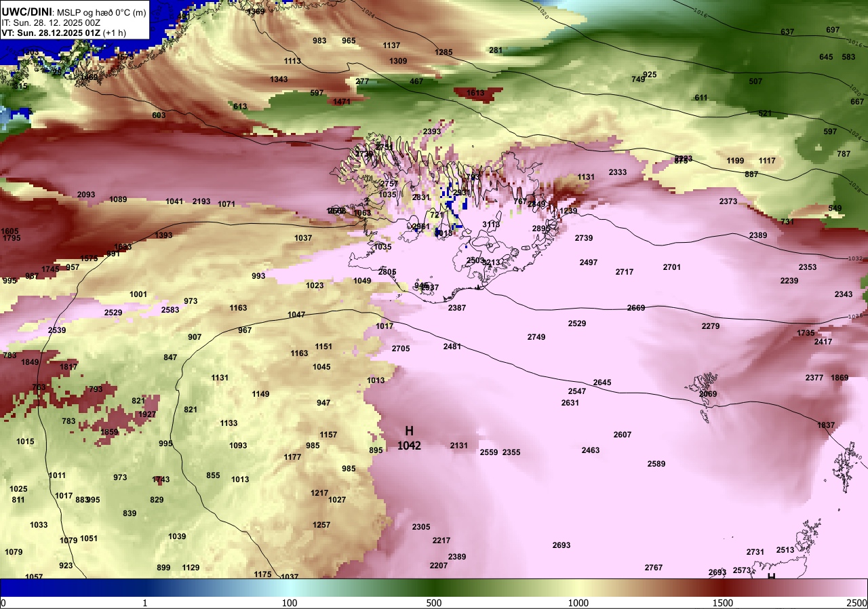Image resolution: width=868 pixels, height=609 pixels.
Task: Click the number "1285"
Action: click(443, 52)
